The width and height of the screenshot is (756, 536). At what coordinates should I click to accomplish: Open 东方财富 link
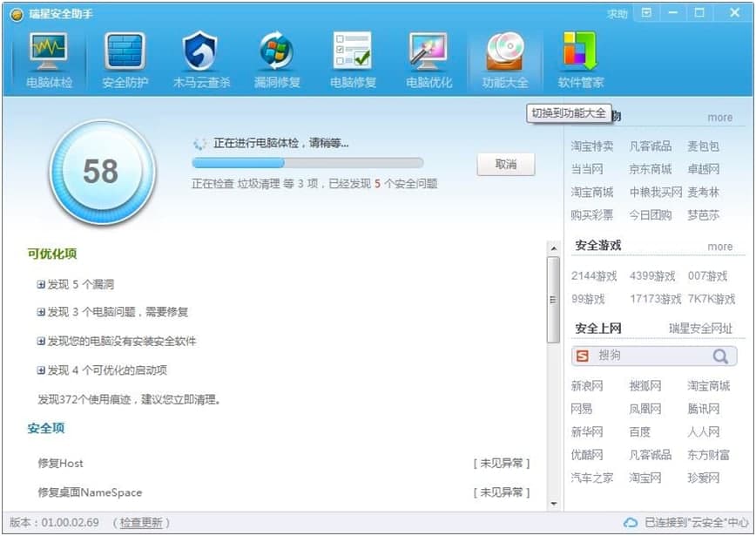pyautogui.click(x=708, y=455)
